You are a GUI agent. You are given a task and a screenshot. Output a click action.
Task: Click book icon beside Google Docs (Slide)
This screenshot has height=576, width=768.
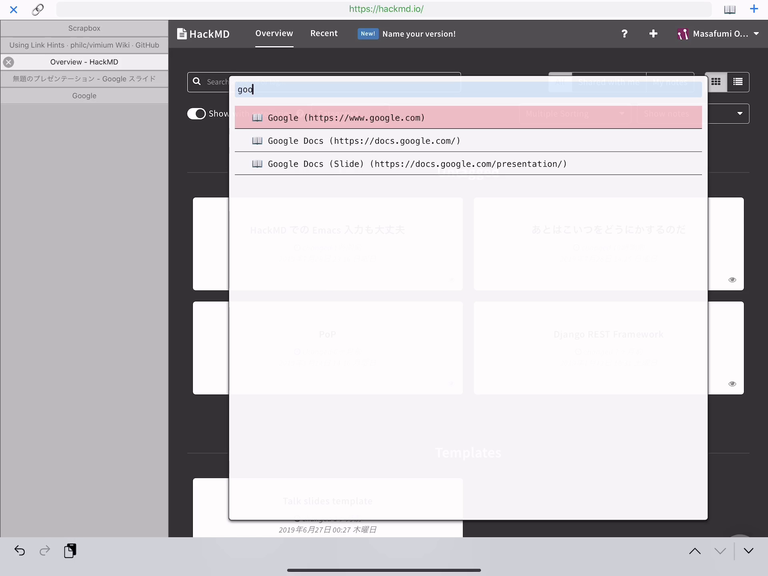[257, 164]
